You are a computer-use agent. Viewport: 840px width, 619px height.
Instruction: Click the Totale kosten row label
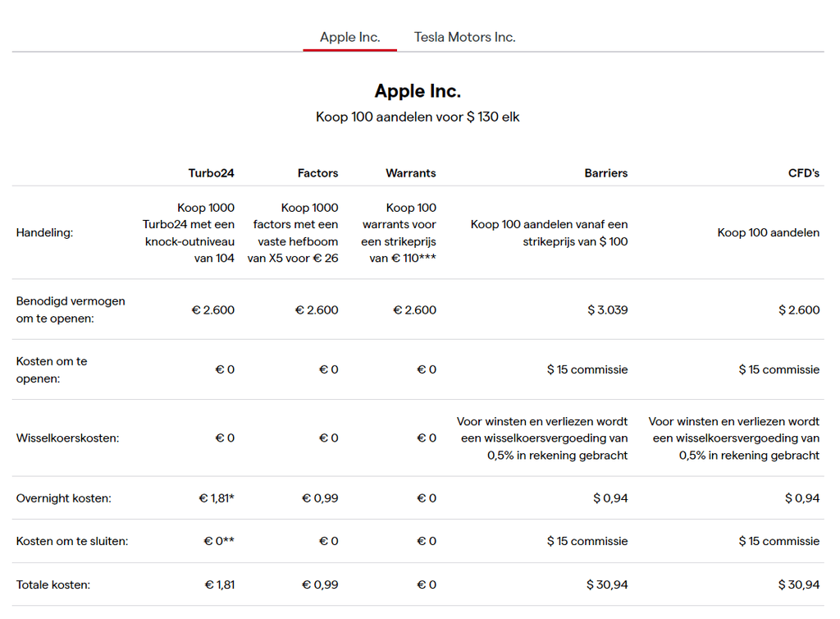[53, 585]
